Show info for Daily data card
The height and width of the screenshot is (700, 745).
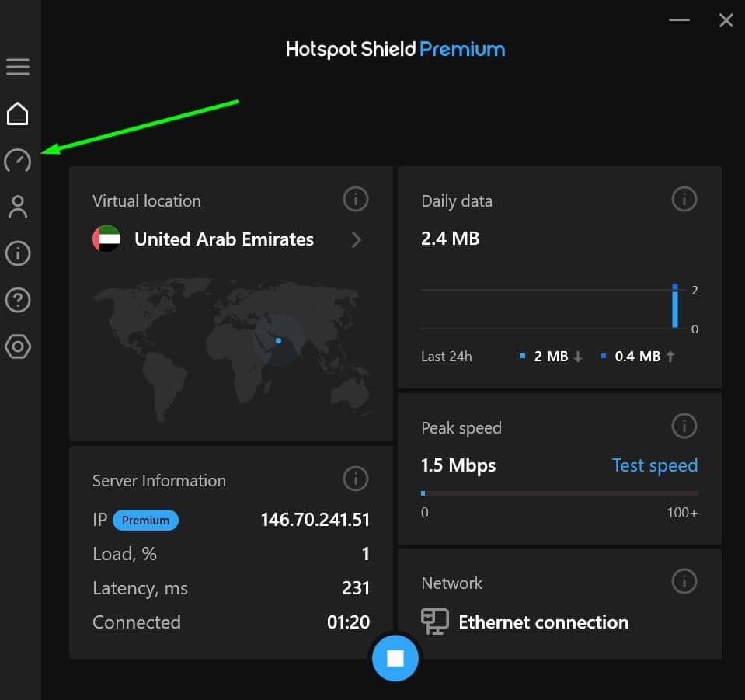(x=684, y=199)
